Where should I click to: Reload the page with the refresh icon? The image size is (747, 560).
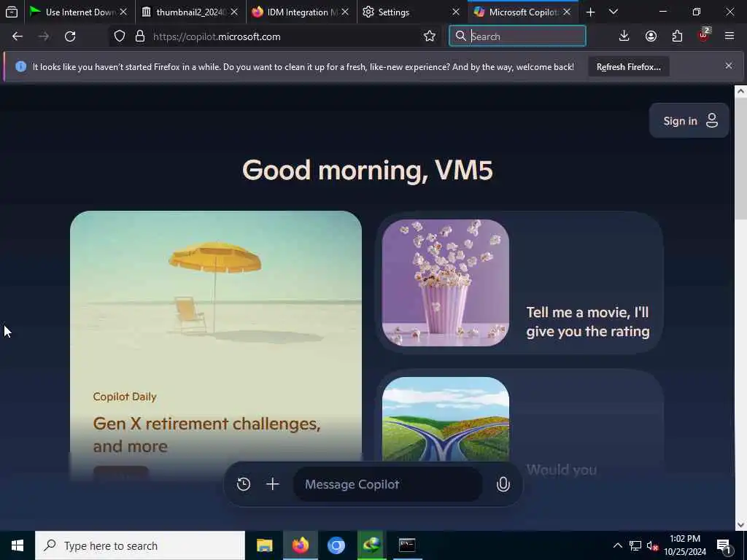point(70,36)
